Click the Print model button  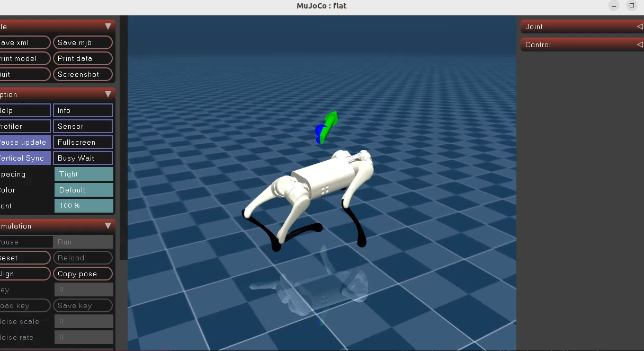pyautogui.click(x=25, y=58)
